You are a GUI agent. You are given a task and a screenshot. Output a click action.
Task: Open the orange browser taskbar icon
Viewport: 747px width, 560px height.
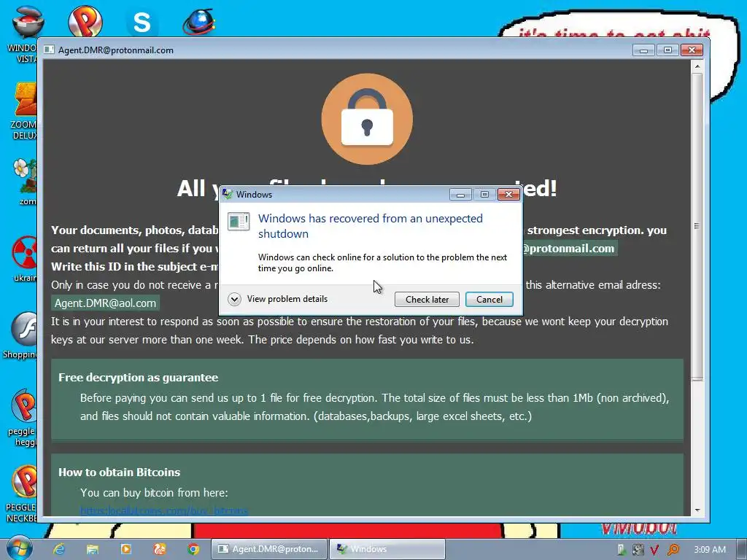point(160,549)
